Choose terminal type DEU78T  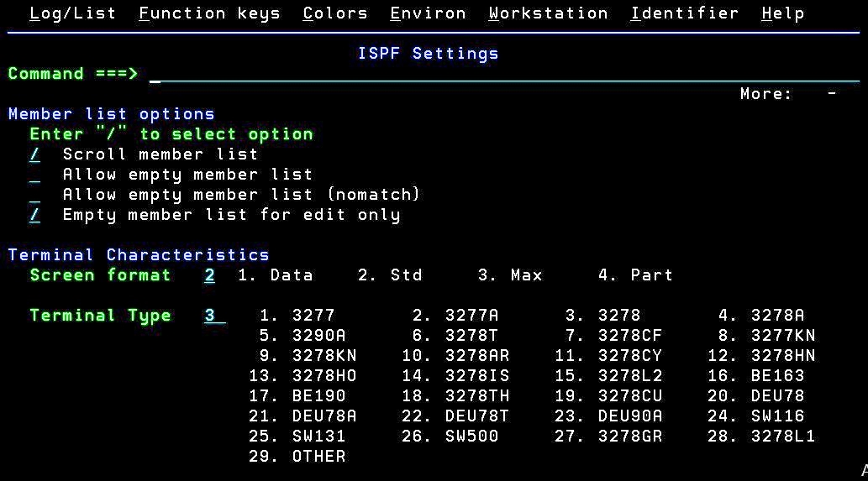point(476,416)
